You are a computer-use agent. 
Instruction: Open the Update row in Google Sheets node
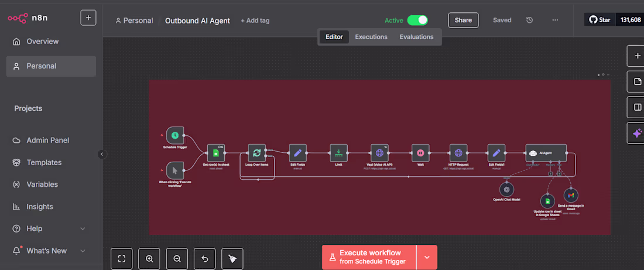(547, 201)
